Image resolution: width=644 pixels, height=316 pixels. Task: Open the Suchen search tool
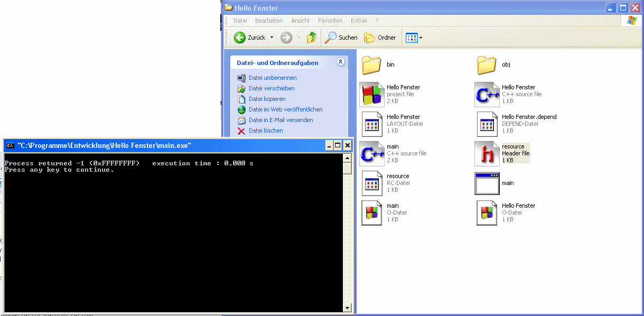point(341,38)
